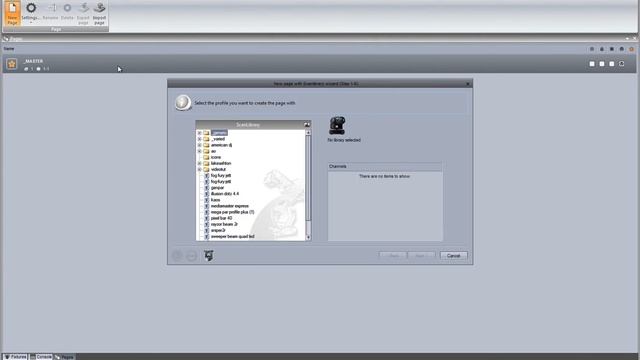Viewport: 640px width, 360px height.
Task: Expand the lakeashton folder node
Action: (x=199, y=163)
